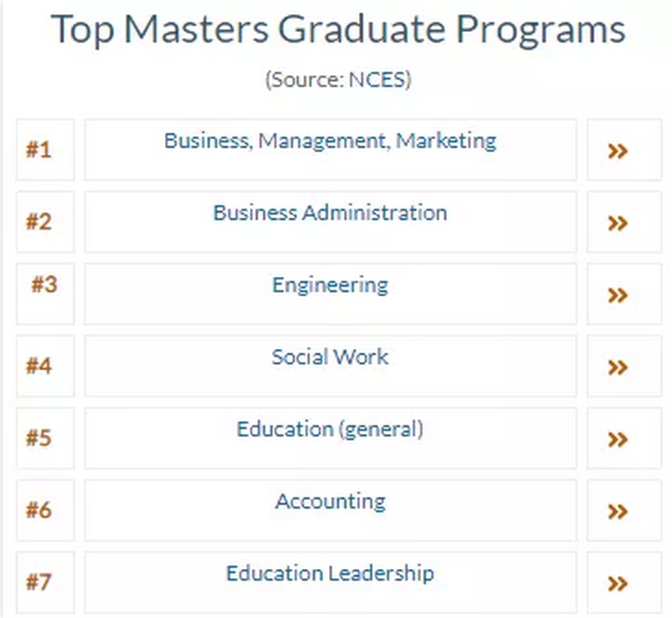Viewport: 672px width, 618px height.
Task: Click the double-arrow icon next to Social Work
Action: tap(617, 367)
